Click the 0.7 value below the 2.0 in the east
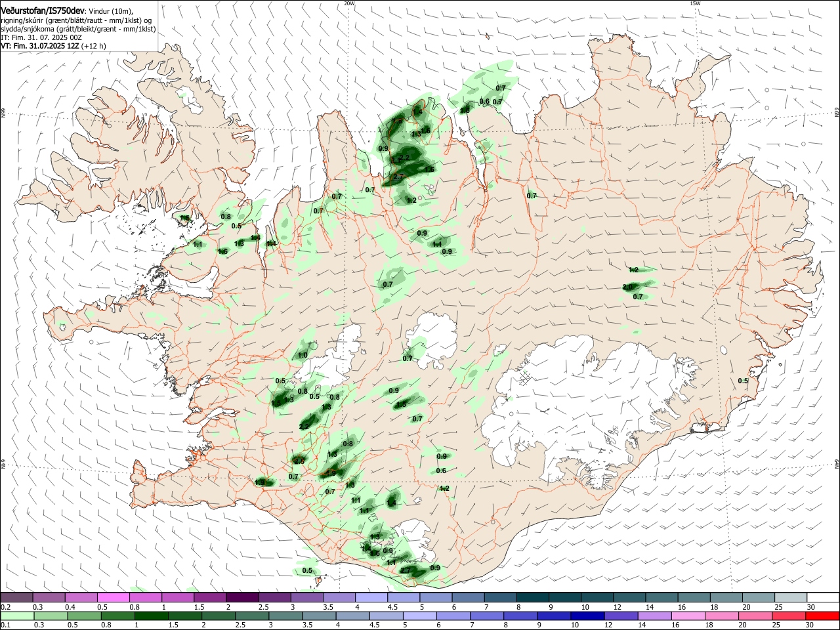Screen dimensions: 840x630 (x=638, y=297)
